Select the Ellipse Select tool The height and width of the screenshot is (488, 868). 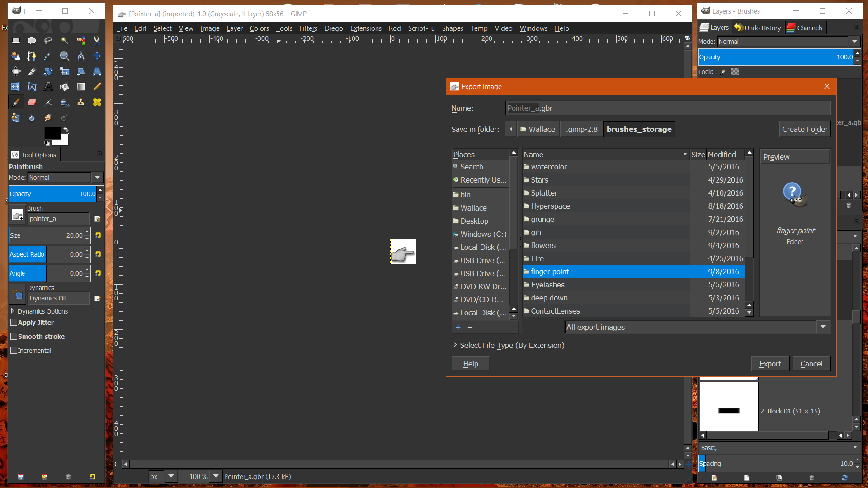click(32, 41)
